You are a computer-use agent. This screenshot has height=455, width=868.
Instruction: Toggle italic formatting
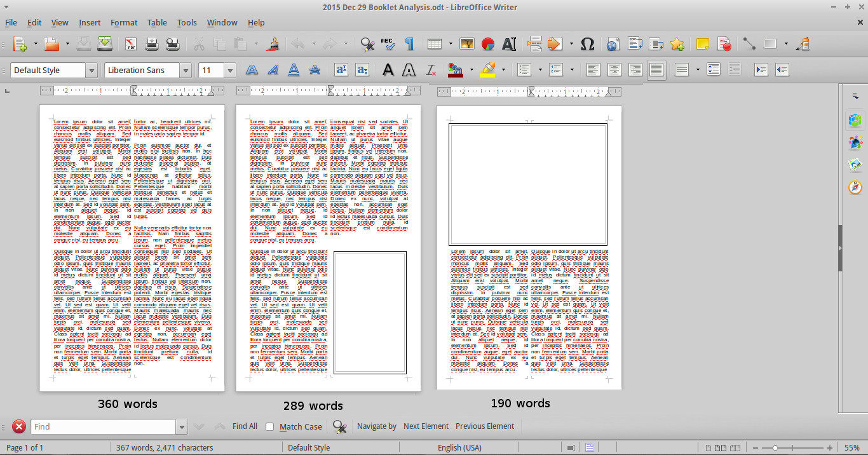(x=273, y=70)
